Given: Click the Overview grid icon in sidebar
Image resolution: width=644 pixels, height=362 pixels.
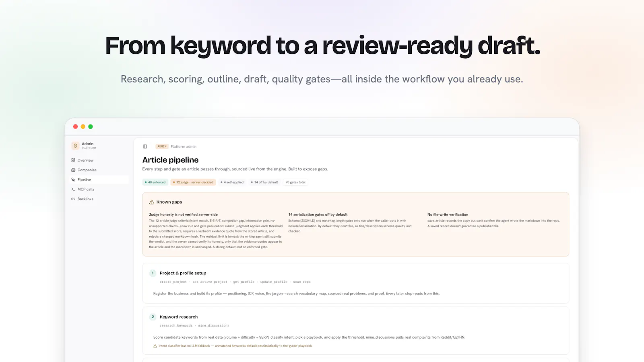Looking at the screenshot, I should coord(73,160).
